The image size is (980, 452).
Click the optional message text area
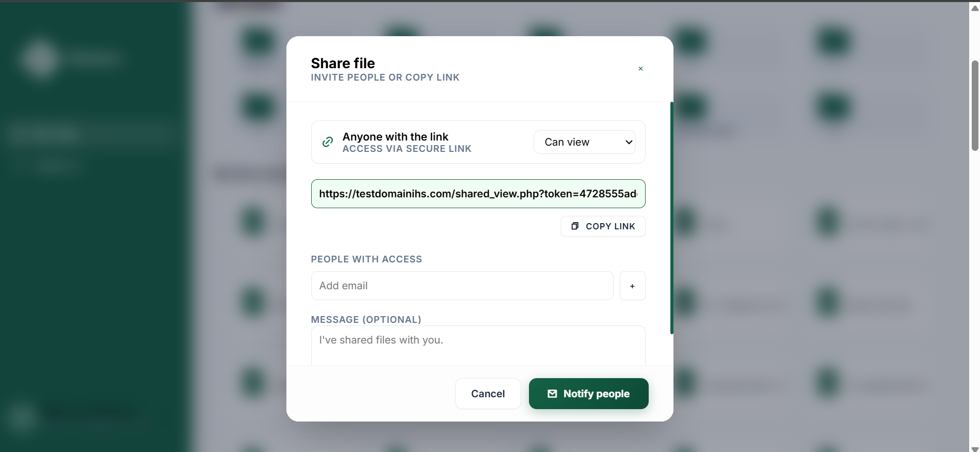tap(478, 345)
